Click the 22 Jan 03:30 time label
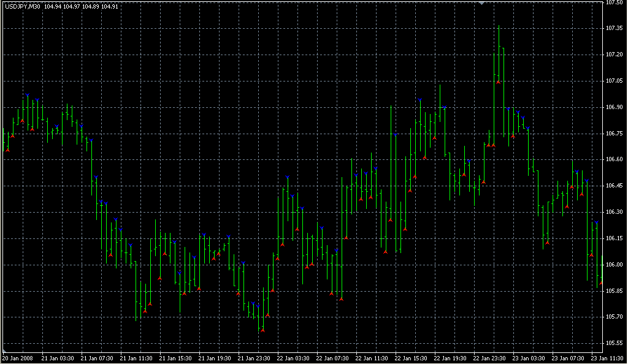The image size is (628, 364). [x=293, y=358]
